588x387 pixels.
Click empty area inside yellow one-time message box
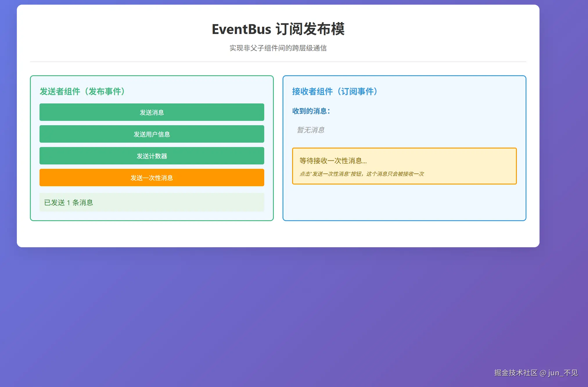point(470,166)
